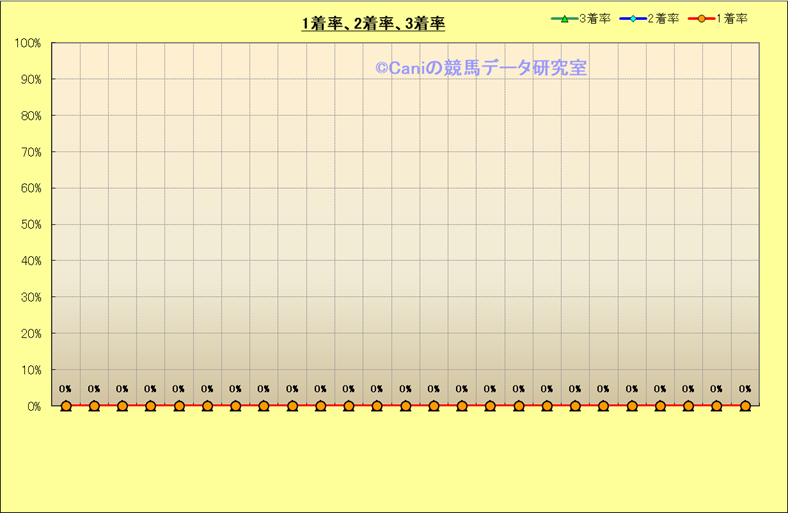The height and width of the screenshot is (513, 788).
Task: Click the 1着率 orange circle legend marker
Action: (x=702, y=19)
